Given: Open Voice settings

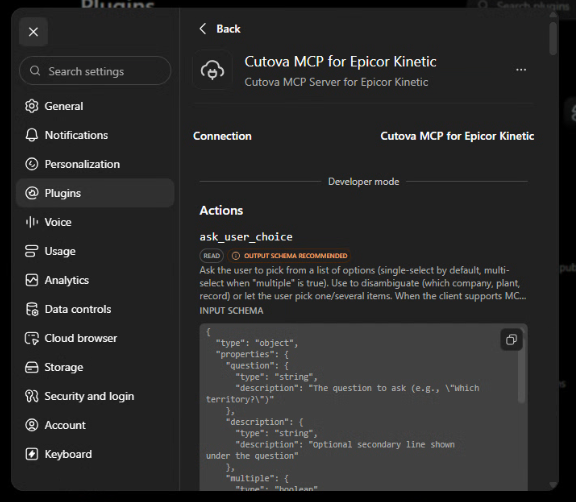Looking at the screenshot, I should [95, 222].
